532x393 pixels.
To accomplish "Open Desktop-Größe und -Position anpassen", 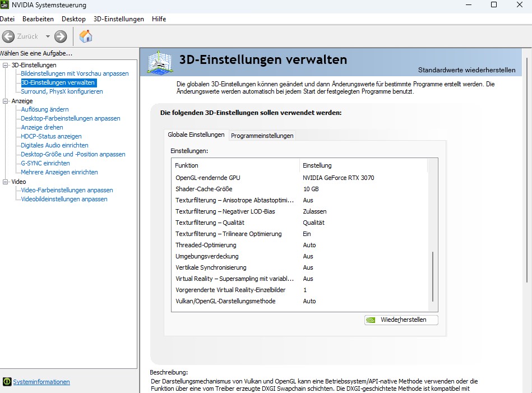I will (73, 154).
